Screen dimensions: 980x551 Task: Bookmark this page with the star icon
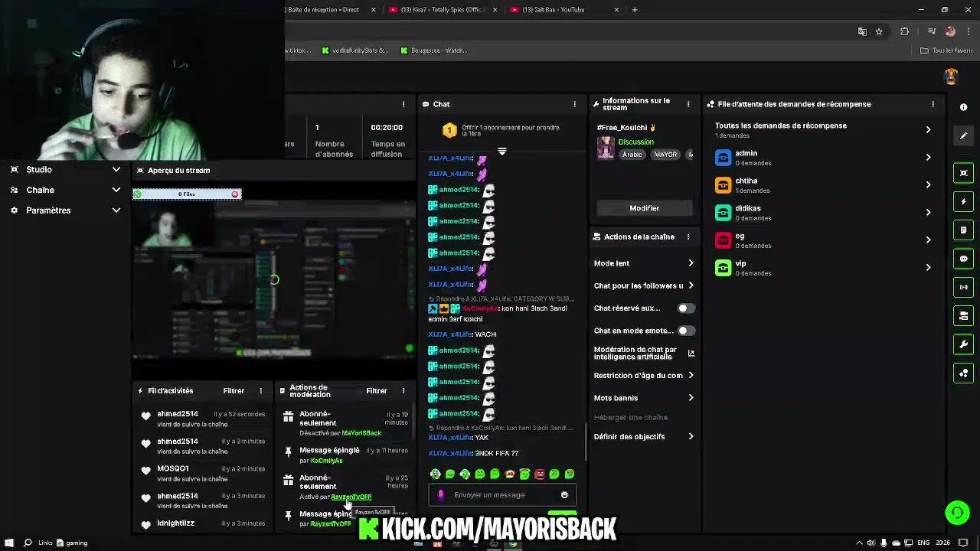[x=879, y=31]
